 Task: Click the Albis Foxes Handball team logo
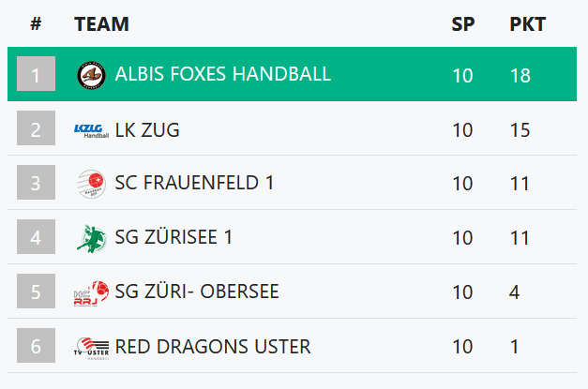[x=91, y=75]
